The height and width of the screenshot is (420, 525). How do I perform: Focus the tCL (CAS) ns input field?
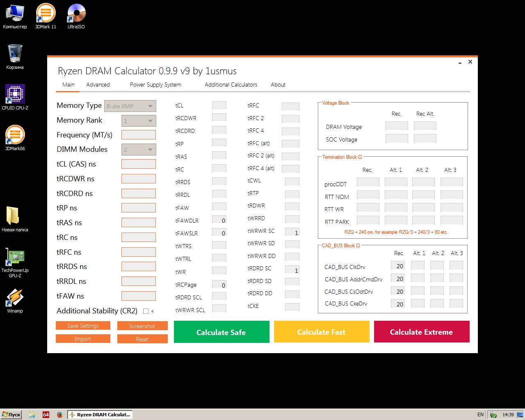click(x=139, y=164)
